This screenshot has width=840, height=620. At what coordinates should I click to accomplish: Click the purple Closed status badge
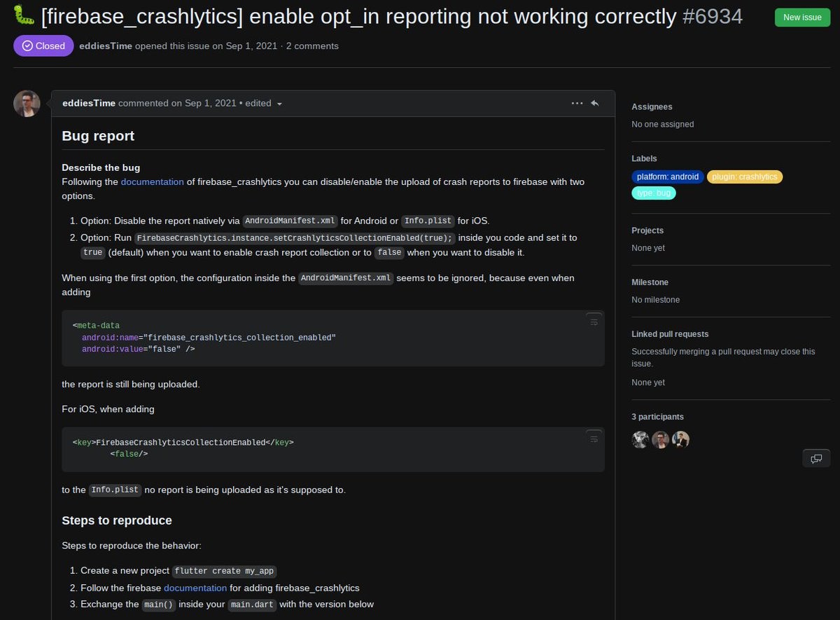tap(43, 46)
